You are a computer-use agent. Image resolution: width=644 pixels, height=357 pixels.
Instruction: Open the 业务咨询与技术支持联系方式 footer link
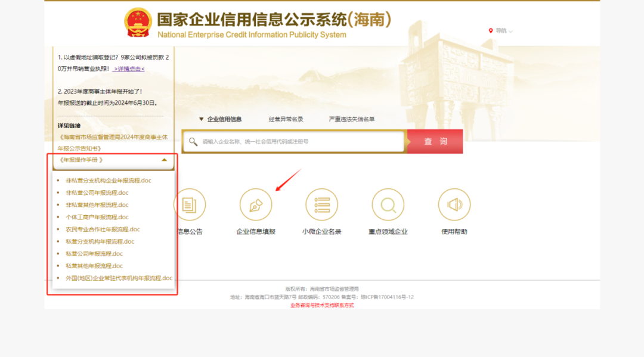(x=322, y=305)
